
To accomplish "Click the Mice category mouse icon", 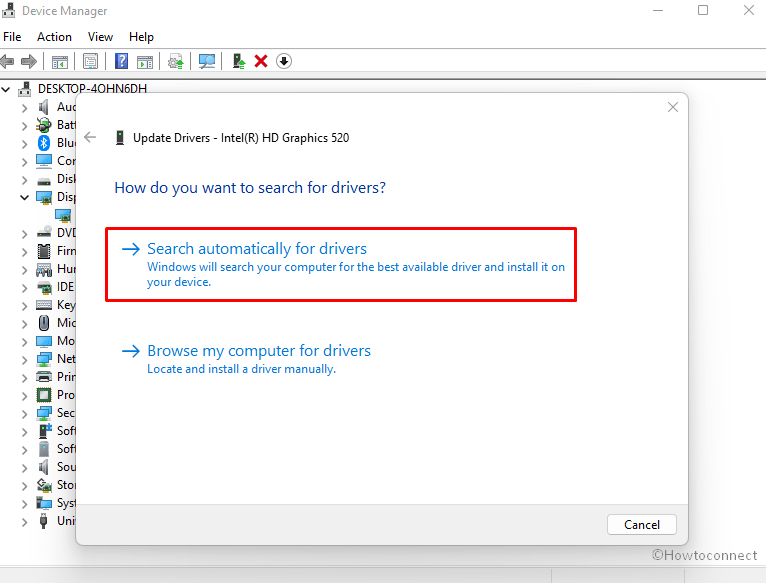I will 44,323.
